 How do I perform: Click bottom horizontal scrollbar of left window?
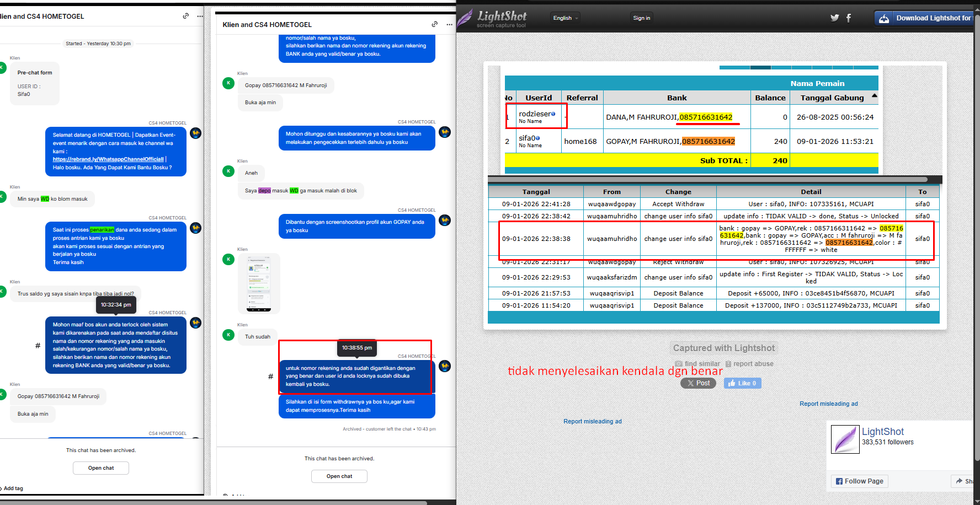[213, 503]
